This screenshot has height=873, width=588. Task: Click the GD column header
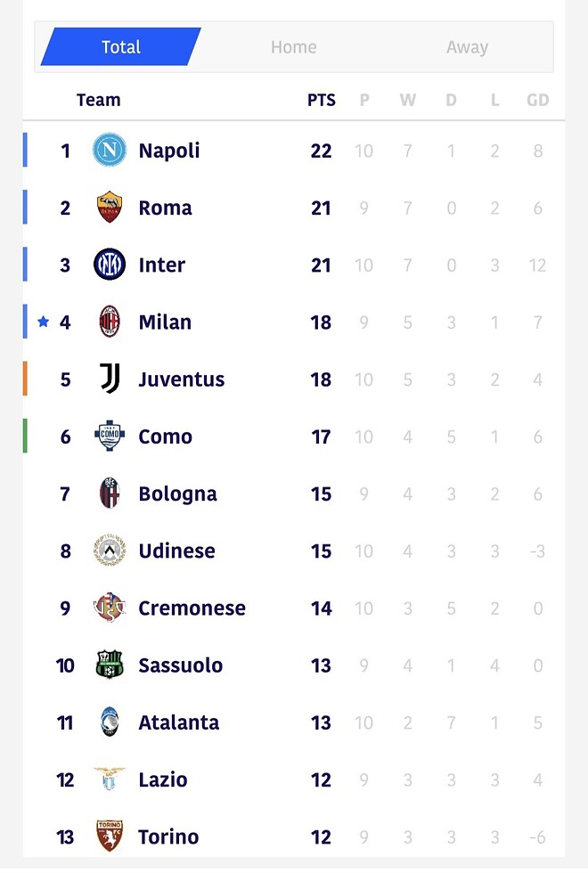pos(537,101)
